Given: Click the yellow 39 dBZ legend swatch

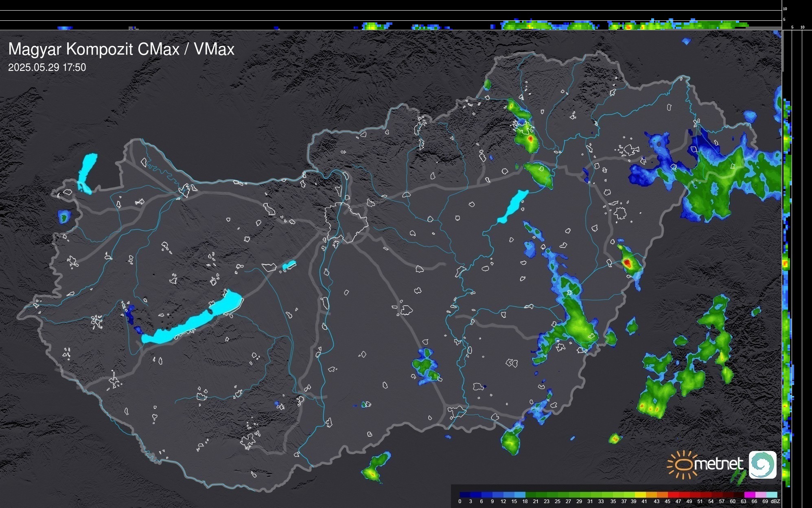Looking at the screenshot, I should [640, 495].
